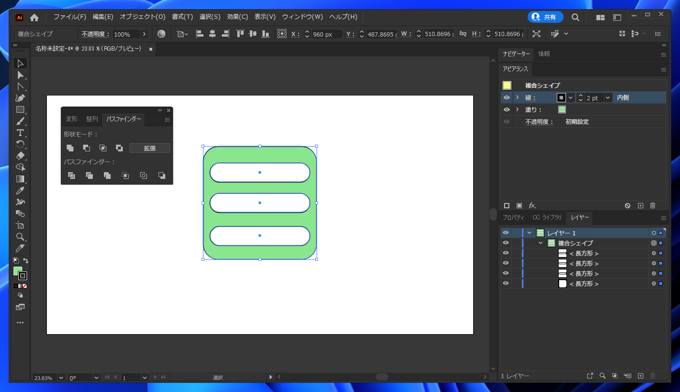The width and height of the screenshot is (680, 392).
Task: Swap fill and stroke colors
Action: tap(26, 261)
